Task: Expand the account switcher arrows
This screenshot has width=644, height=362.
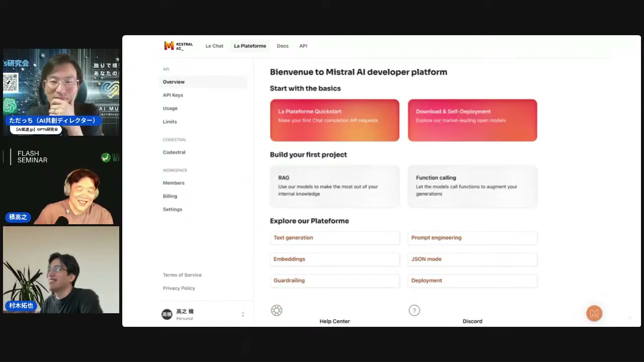Action: (x=243, y=314)
